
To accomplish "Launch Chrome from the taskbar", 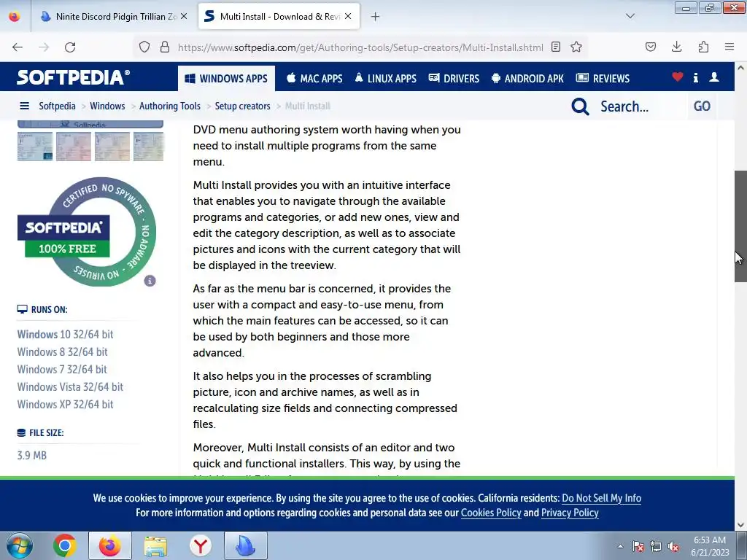I will coord(65,545).
